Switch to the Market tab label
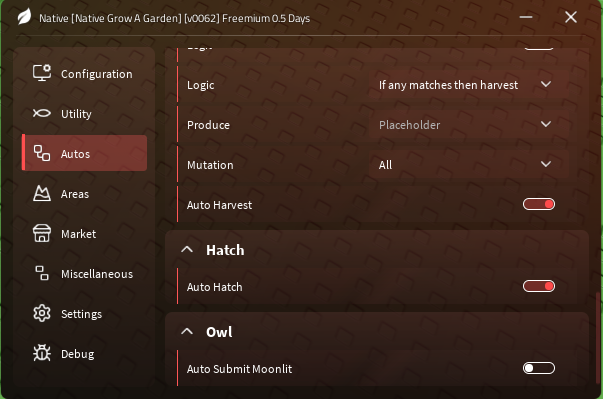The width and height of the screenshot is (603, 399). coord(78,234)
